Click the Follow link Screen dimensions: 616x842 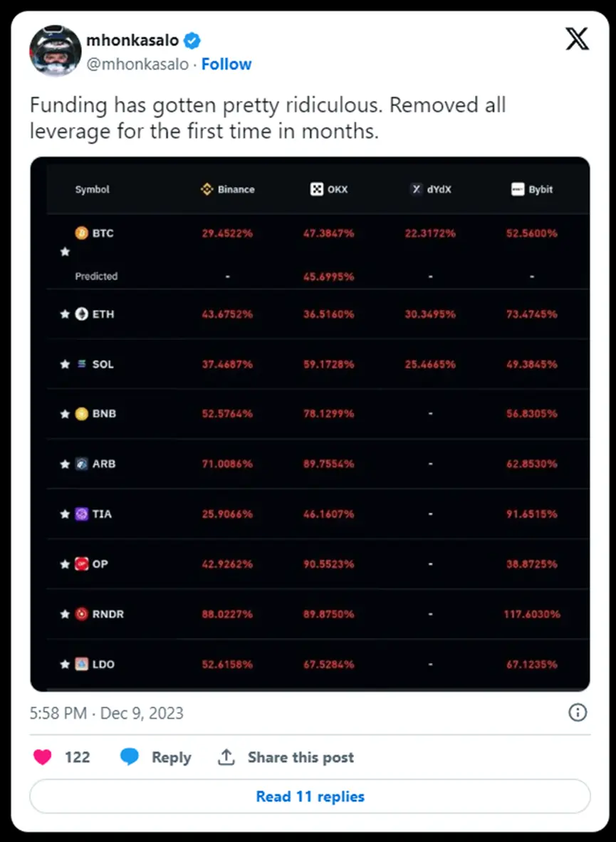pos(226,64)
